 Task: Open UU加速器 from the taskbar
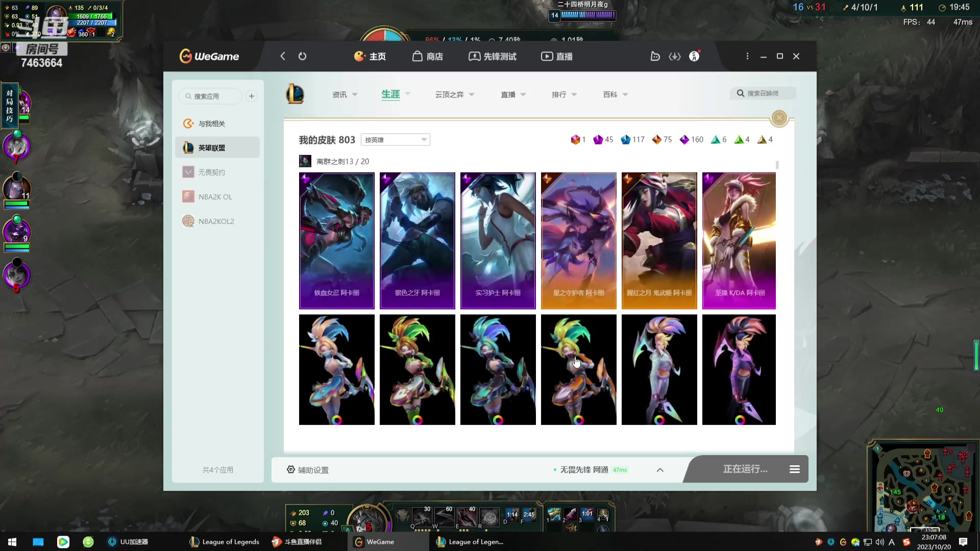click(x=128, y=542)
